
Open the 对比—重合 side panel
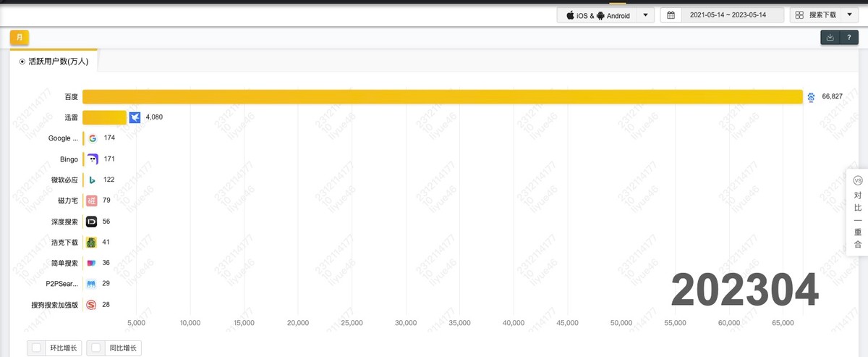point(857,214)
